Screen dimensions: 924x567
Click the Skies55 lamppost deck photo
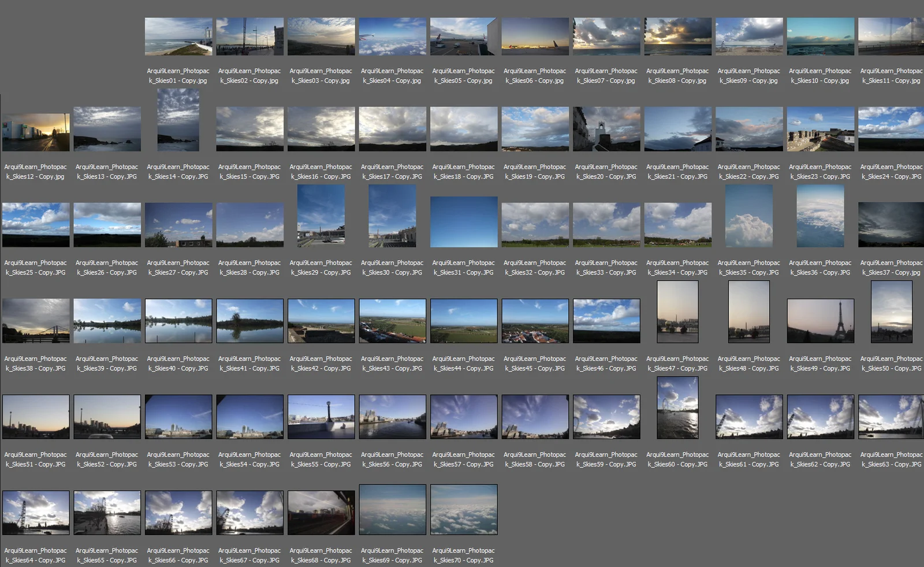[x=321, y=416]
